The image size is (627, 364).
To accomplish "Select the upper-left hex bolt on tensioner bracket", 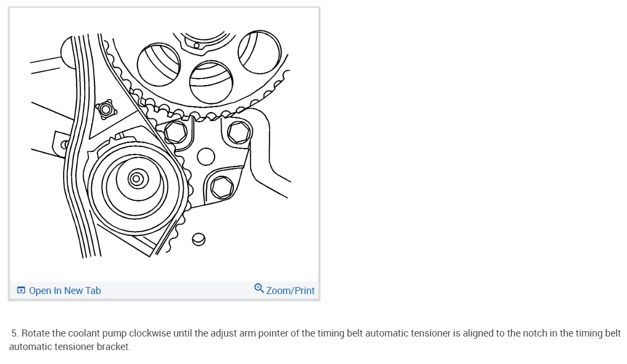I will click(175, 131).
